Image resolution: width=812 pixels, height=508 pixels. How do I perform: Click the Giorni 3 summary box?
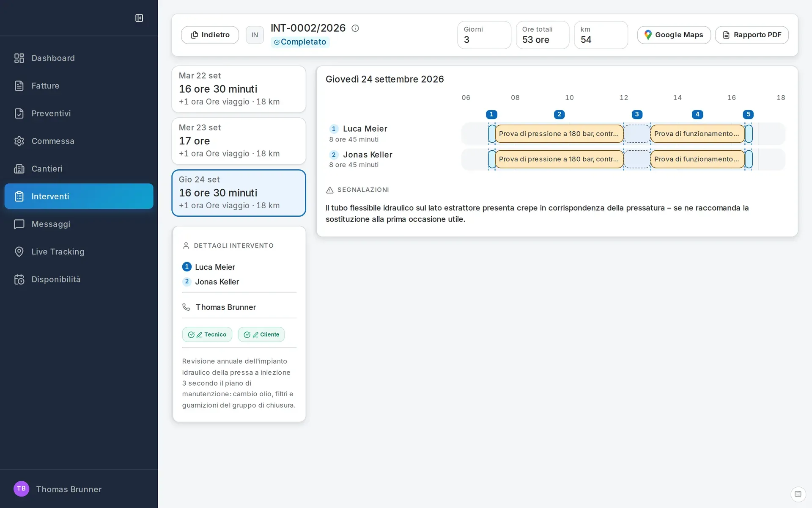[x=484, y=35]
